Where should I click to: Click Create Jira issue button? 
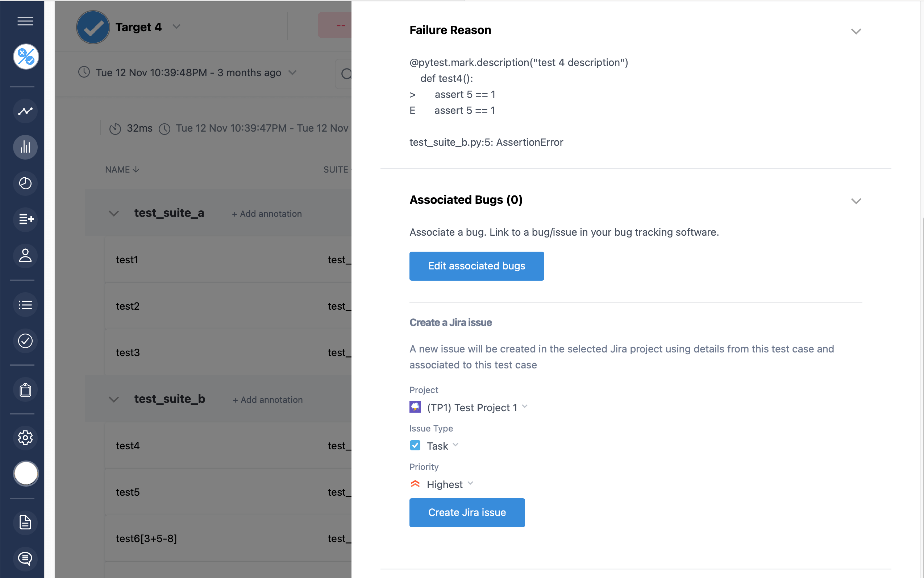point(467,513)
